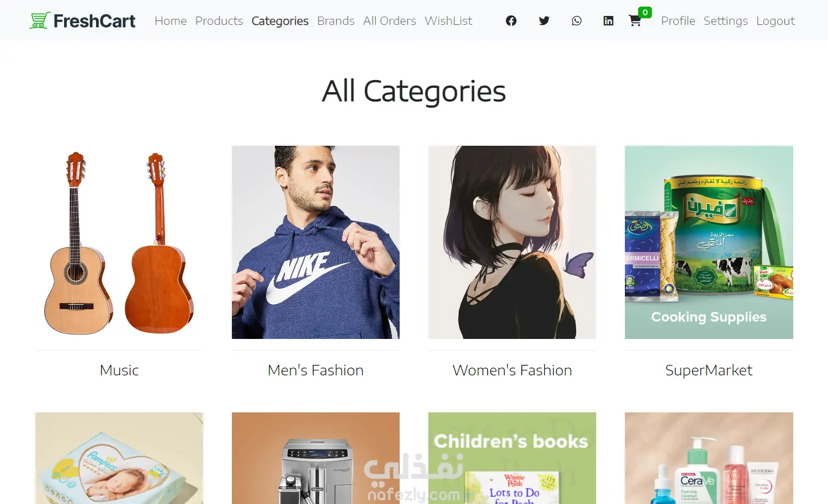Open the WhatsApp social icon
828x504 pixels.
tap(577, 21)
